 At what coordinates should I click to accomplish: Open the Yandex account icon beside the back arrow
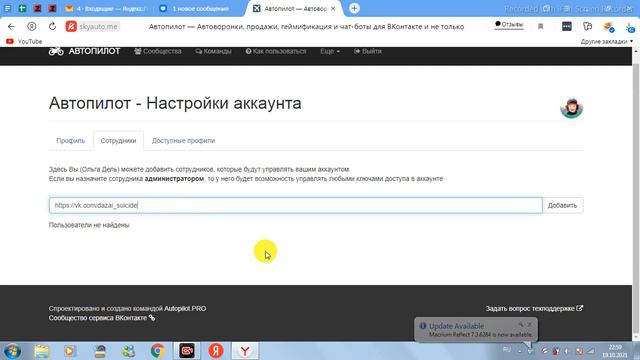pyautogui.click(x=31, y=27)
